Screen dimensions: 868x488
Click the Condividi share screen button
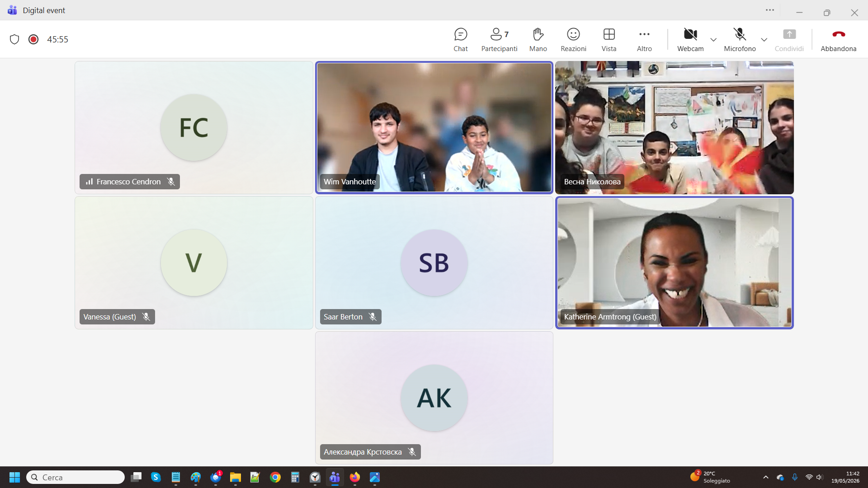pos(789,40)
